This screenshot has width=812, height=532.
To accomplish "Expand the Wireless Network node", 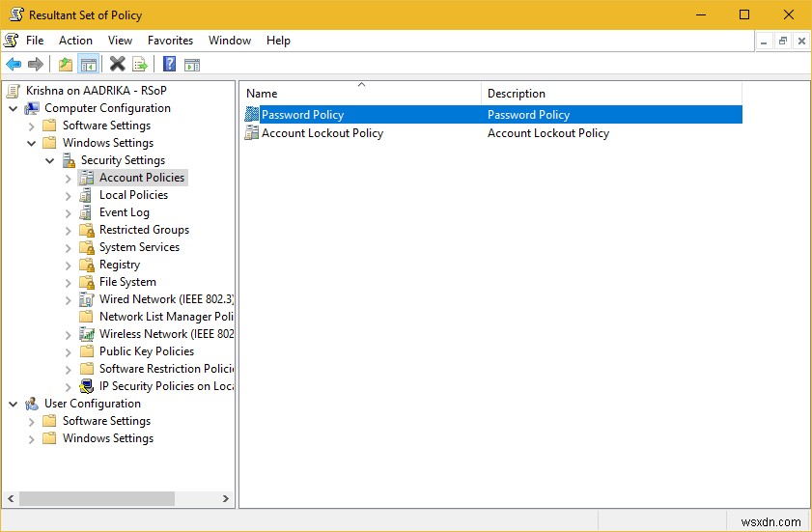I will (68, 335).
